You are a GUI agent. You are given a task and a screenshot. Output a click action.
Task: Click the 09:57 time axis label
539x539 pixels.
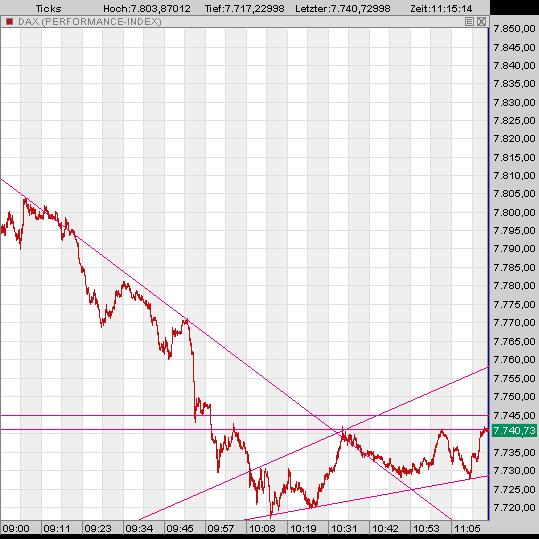click(x=221, y=528)
